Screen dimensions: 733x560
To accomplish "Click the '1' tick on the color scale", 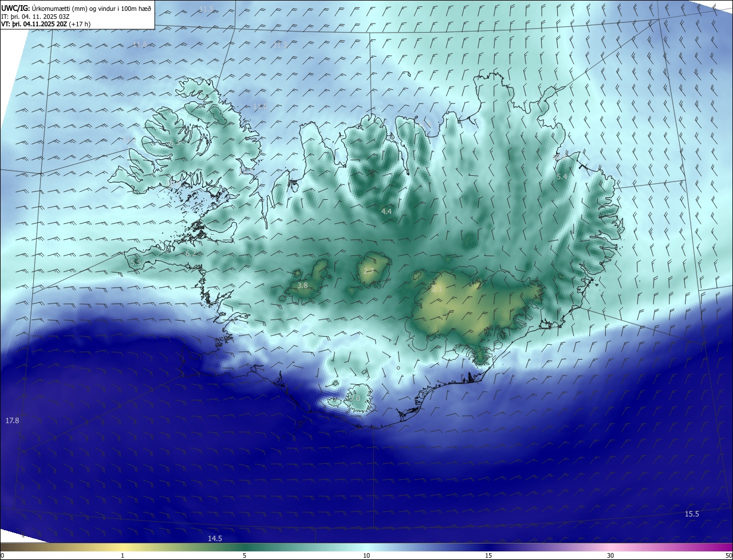I will tap(123, 555).
